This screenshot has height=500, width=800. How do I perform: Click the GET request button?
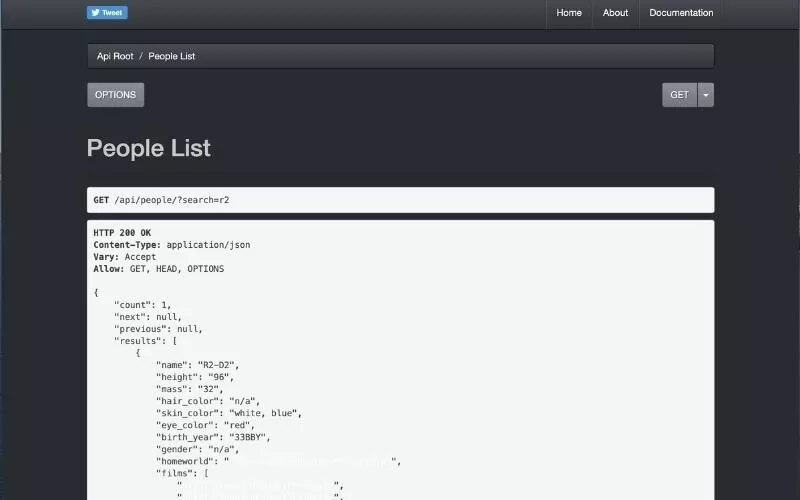pyautogui.click(x=679, y=95)
